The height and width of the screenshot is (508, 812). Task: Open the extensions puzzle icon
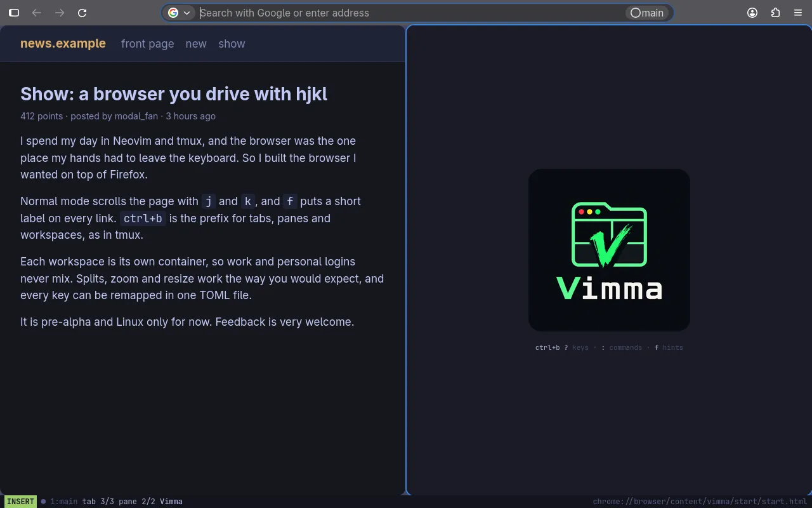[775, 13]
